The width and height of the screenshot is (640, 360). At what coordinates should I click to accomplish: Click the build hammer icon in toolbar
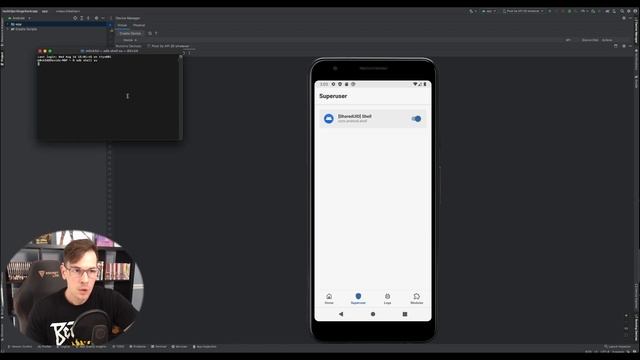472,11
